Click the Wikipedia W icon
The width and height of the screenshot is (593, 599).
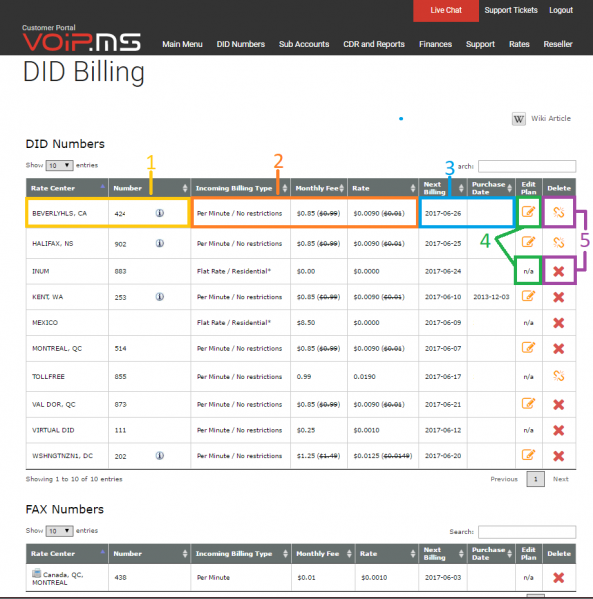(x=518, y=119)
